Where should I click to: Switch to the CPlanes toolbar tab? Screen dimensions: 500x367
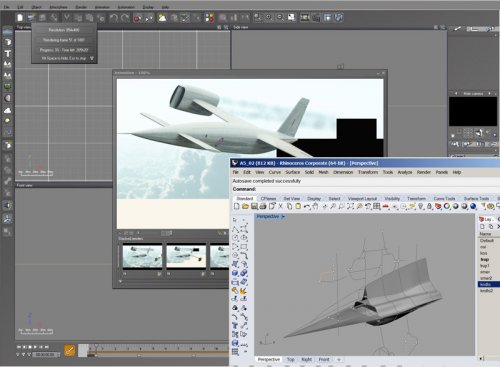pyautogui.click(x=268, y=199)
